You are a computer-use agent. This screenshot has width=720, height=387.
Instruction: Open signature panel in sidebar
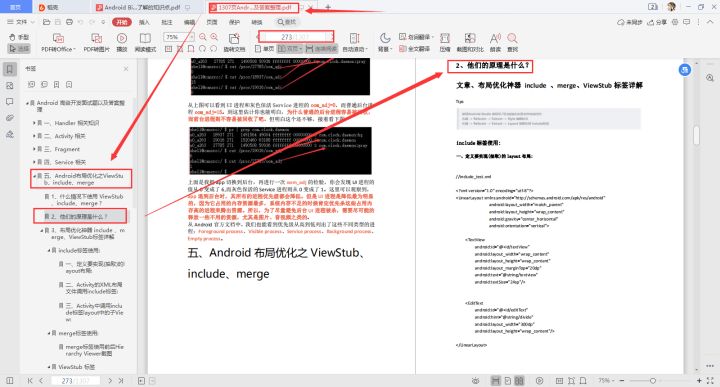(x=10, y=134)
